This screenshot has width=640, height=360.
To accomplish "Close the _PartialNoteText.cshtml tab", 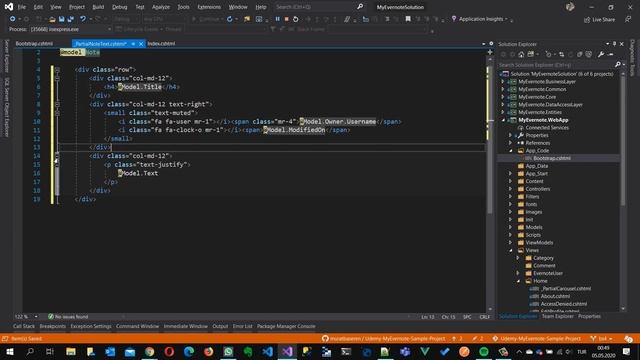I will [x=141, y=44].
